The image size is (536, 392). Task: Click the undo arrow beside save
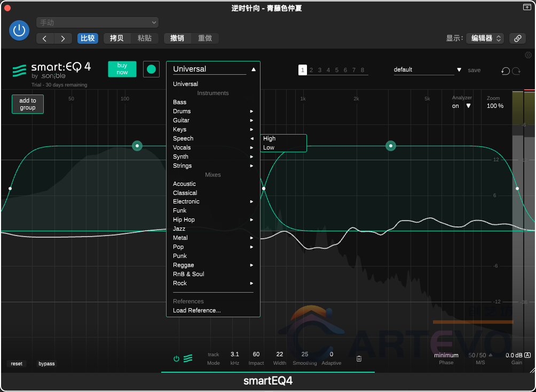505,71
